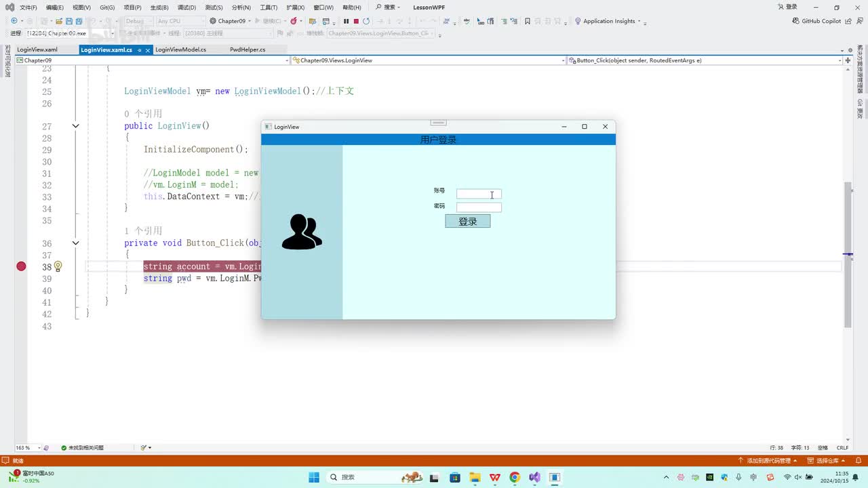Screen dimensions: 868x488
Task: Click Application Insights in the toolbar
Action: click(x=608, y=21)
